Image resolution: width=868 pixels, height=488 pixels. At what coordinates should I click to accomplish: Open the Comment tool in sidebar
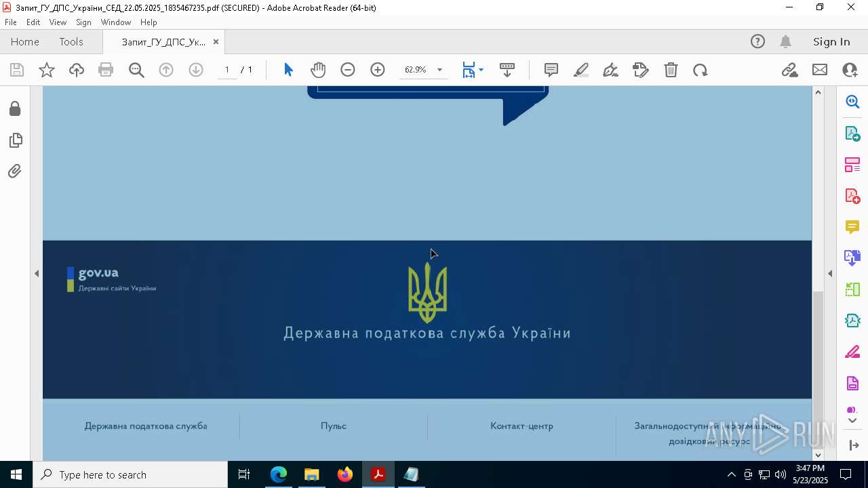(x=852, y=227)
